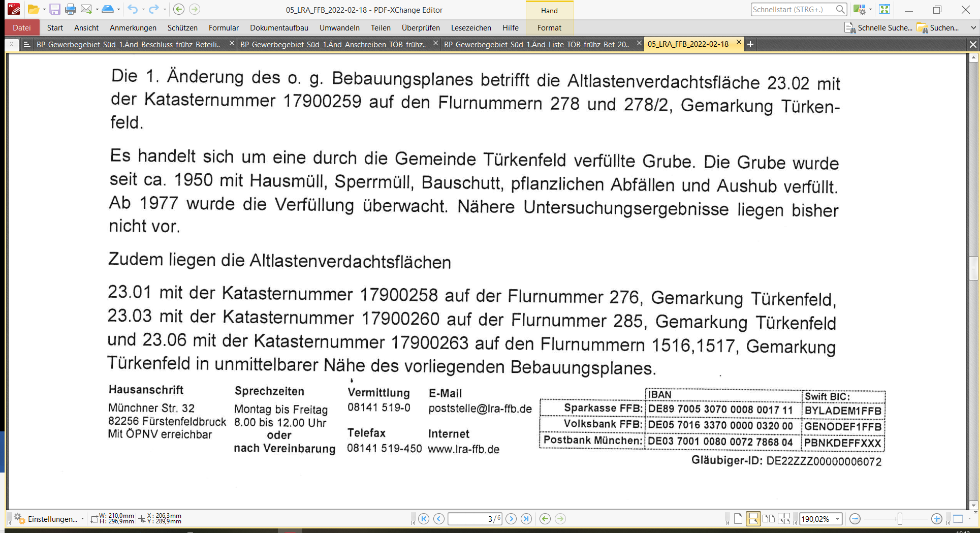Expand the undo history dropdown
Image resolution: width=980 pixels, height=533 pixels.
tap(143, 9)
